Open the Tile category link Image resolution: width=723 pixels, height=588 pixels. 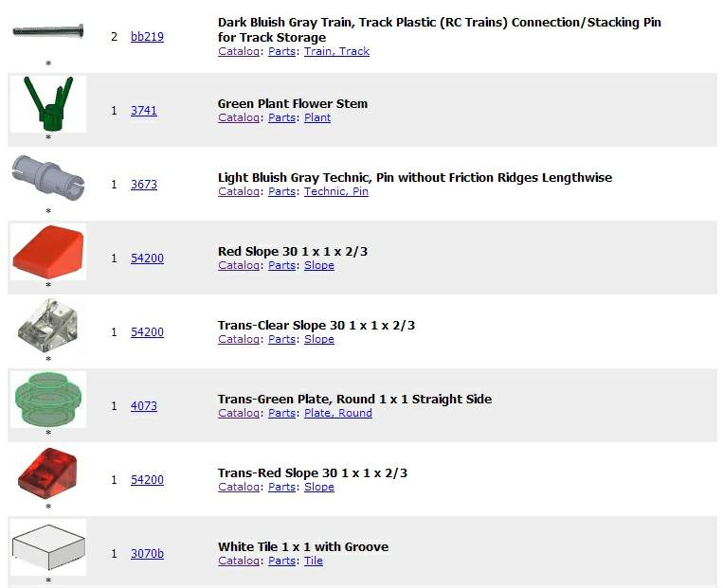click(x=313, y=561)
